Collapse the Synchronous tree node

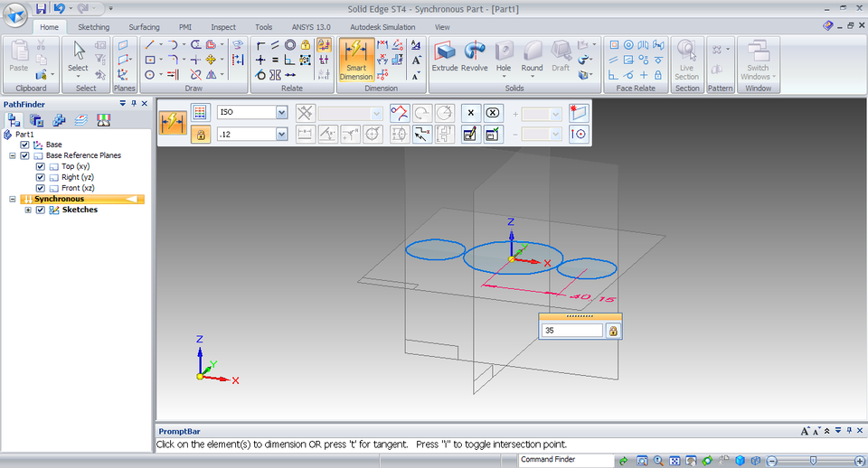(x=12, y=199)
